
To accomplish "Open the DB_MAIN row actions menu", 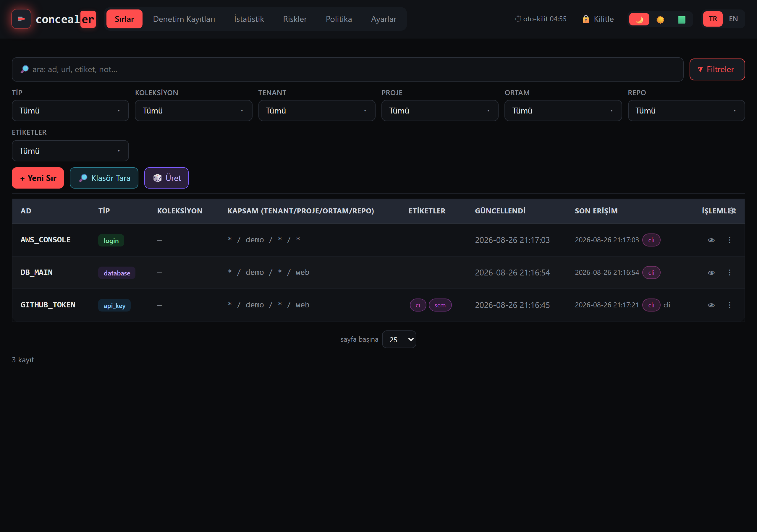I will coord(729,273).
